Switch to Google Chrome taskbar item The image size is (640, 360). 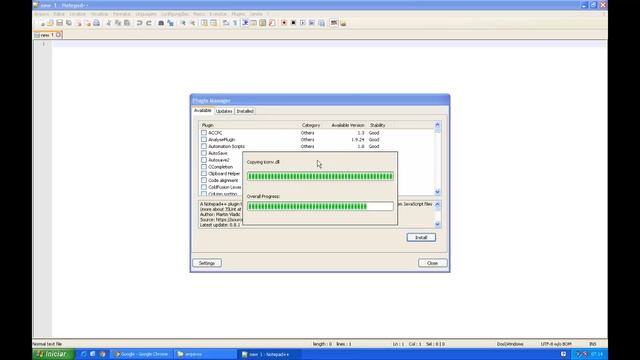click(141, 354)
